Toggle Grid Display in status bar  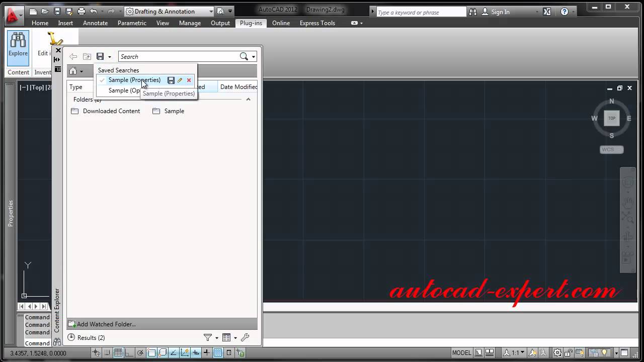point(118,353)
